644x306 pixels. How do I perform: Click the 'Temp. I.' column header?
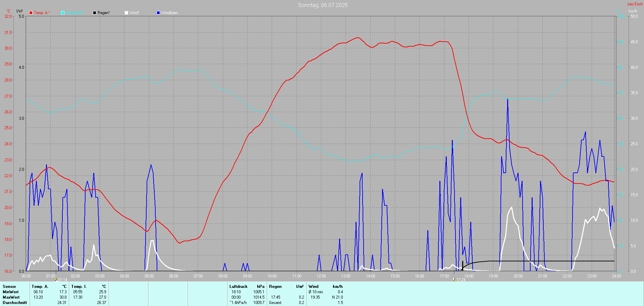tap(79, 287)
